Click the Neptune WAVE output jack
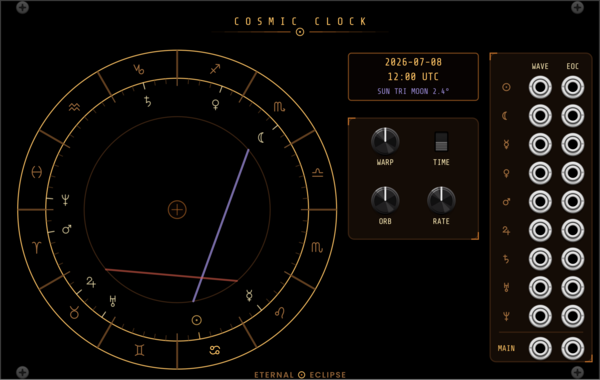The height and width of the screenshot is (380, 600). [540, 316]
